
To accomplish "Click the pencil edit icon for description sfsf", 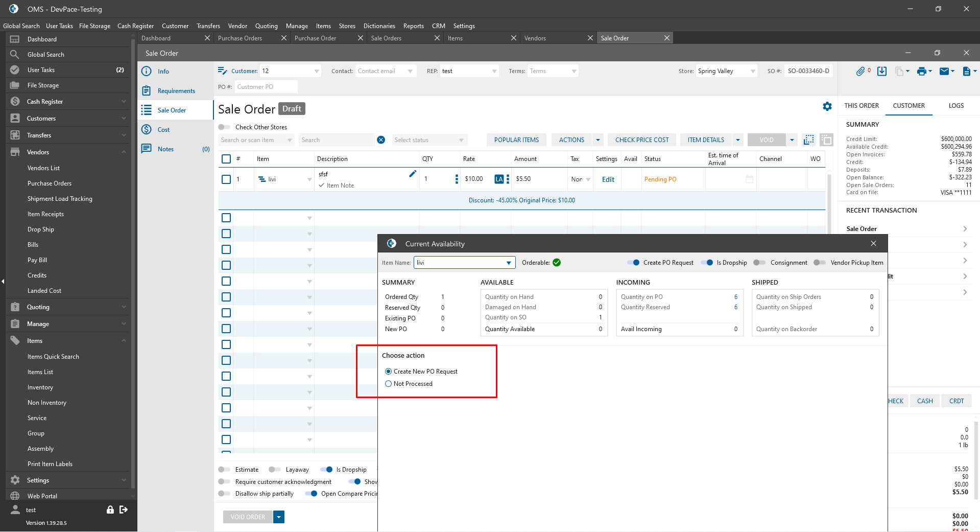I will (x=413, y=174).
